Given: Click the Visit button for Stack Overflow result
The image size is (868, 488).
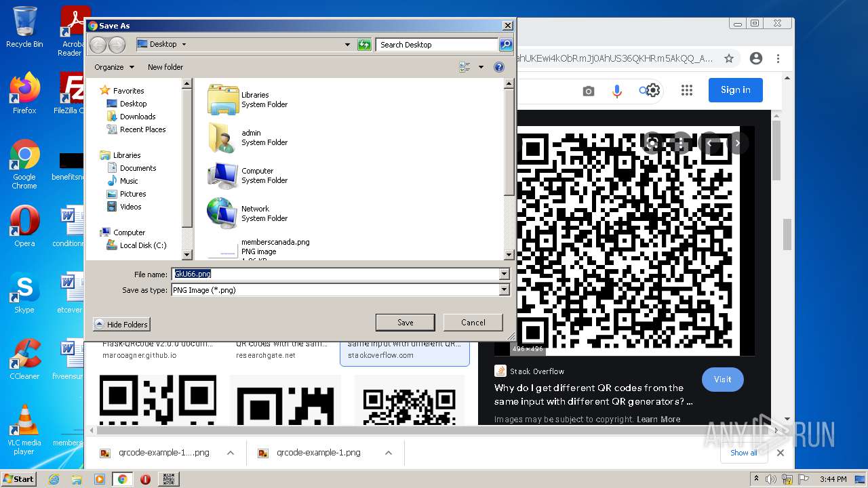Looking at the screenshot, I should click(722, 380).
